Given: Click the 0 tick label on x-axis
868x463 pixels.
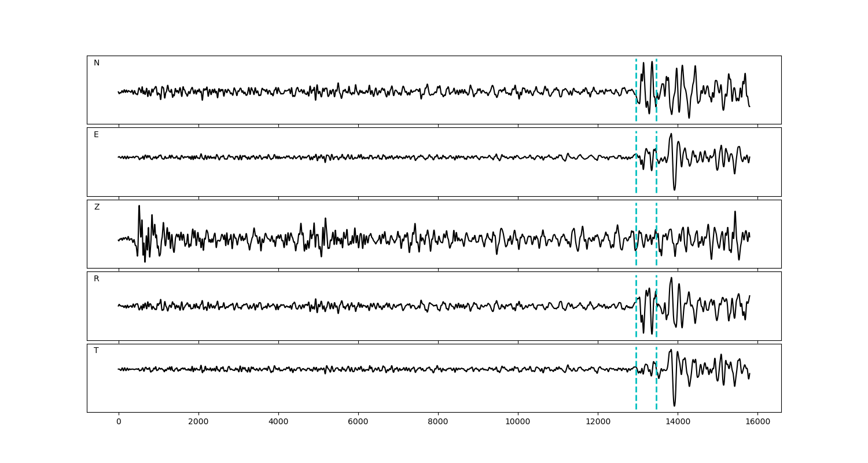Looking at the screenshot, I should pyautogui.click(x=119, y=422).
